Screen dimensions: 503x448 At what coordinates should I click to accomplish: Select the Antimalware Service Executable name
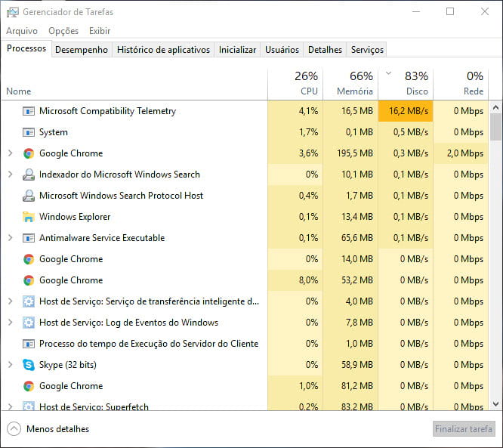click(x=102, y=238)
